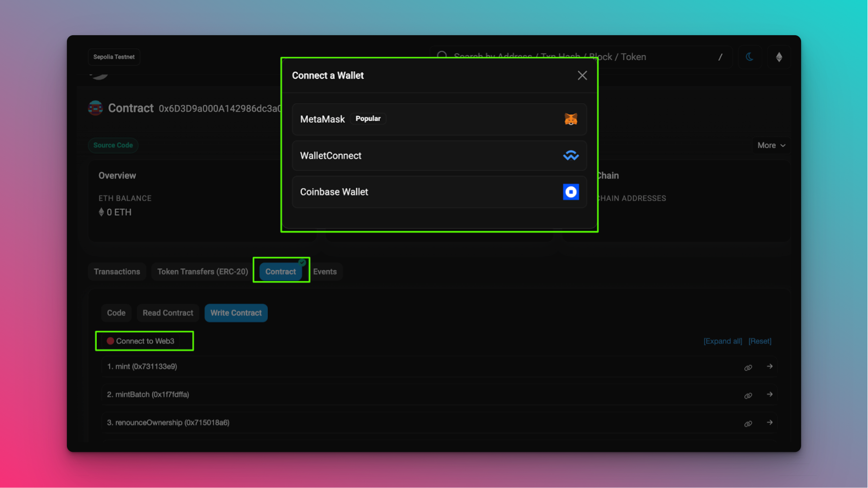This screenshot has width=868, height=488.
Task: Click the Coinbase blue logo icon
Action: point(571,192)
